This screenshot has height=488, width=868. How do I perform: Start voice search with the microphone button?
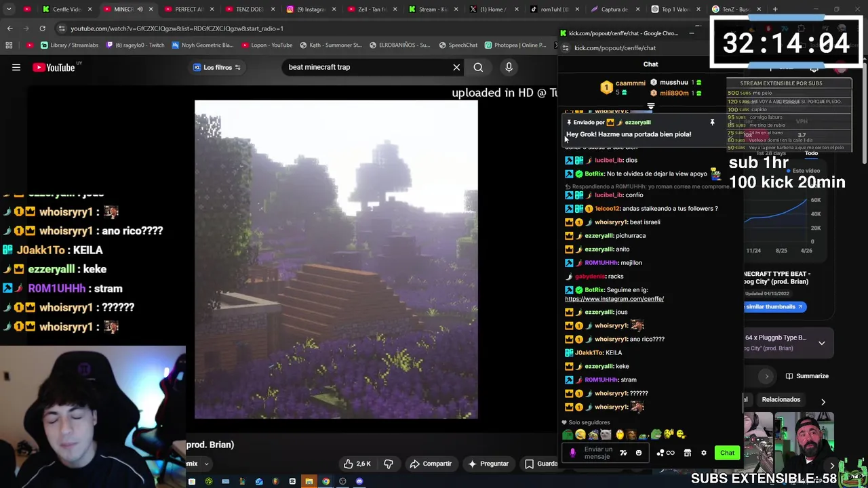[x=509, y=67]
